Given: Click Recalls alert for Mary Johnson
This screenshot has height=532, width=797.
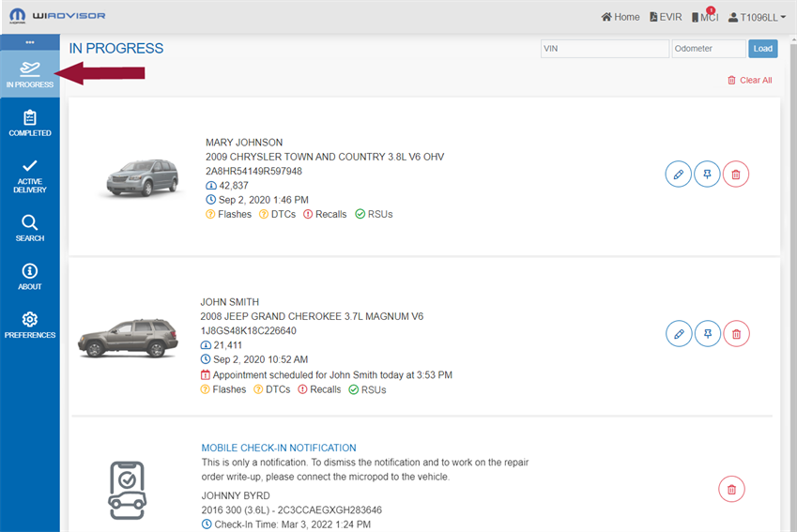Looking at the screenshot, I should pos(325,215).
